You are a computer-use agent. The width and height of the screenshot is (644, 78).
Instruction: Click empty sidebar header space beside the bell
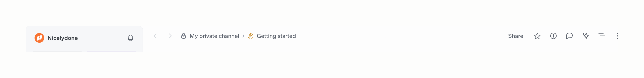point(102,38)
